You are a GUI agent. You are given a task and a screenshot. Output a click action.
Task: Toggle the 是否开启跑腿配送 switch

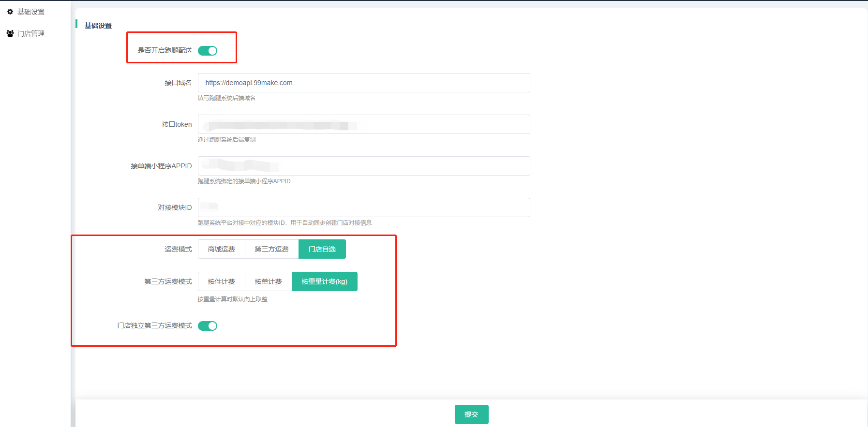pos(208,51)
